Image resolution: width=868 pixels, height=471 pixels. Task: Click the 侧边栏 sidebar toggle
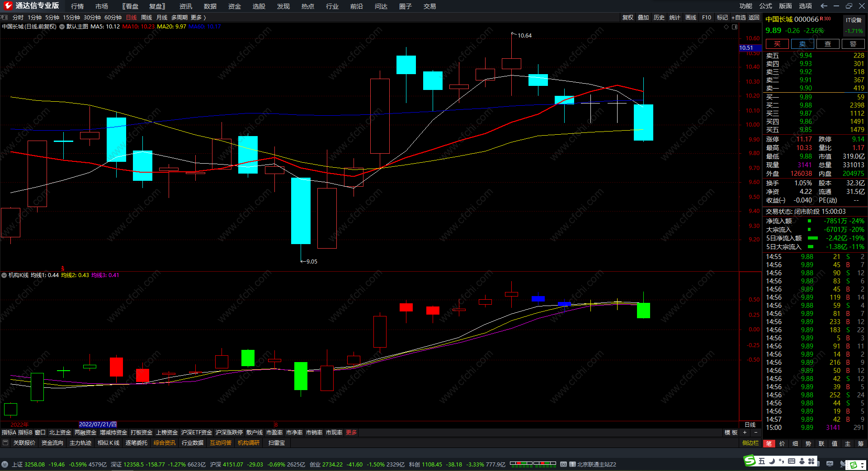(750, 443)
